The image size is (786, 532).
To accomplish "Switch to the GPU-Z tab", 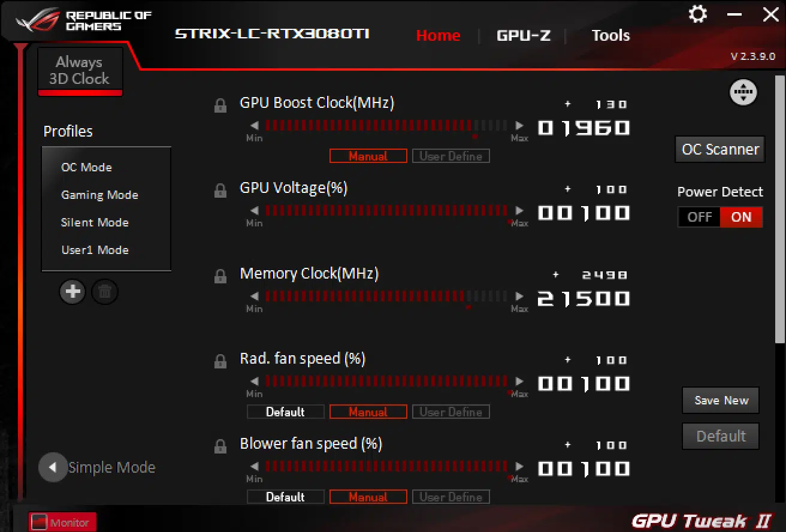I will [524, 35].
